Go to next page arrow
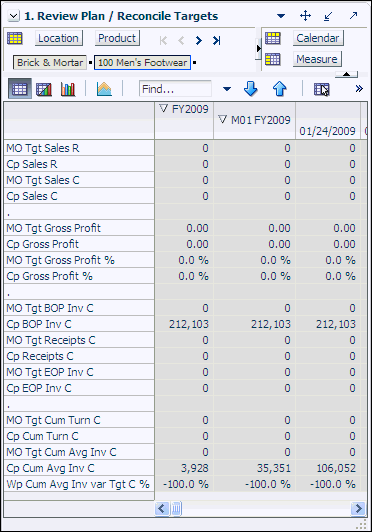The image size is (372, 532). (x=199, y=41)
